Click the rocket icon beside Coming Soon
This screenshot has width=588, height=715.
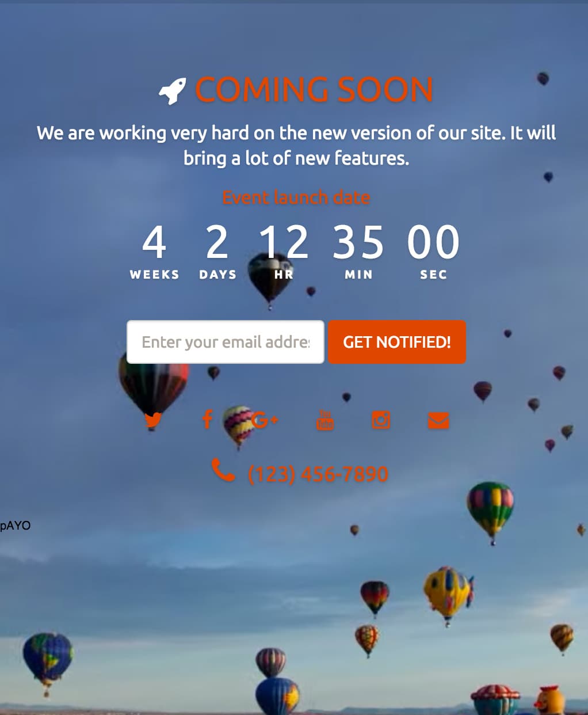173,91
